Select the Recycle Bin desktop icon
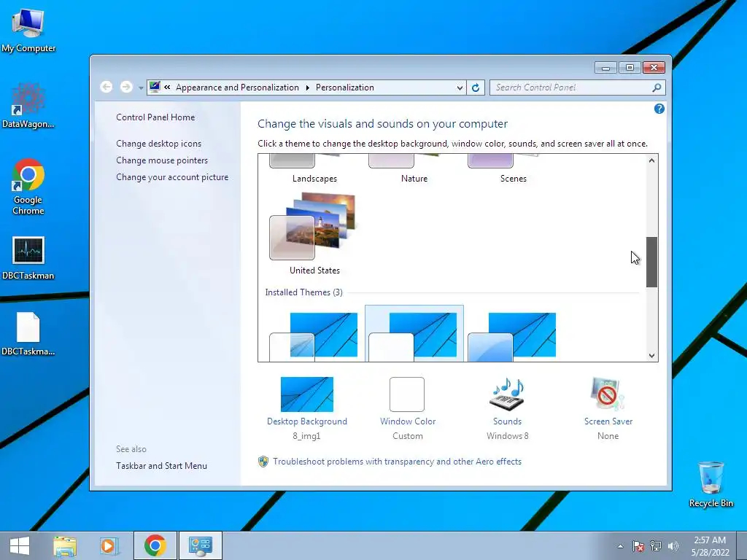The image size is (747, 560). 711,484
